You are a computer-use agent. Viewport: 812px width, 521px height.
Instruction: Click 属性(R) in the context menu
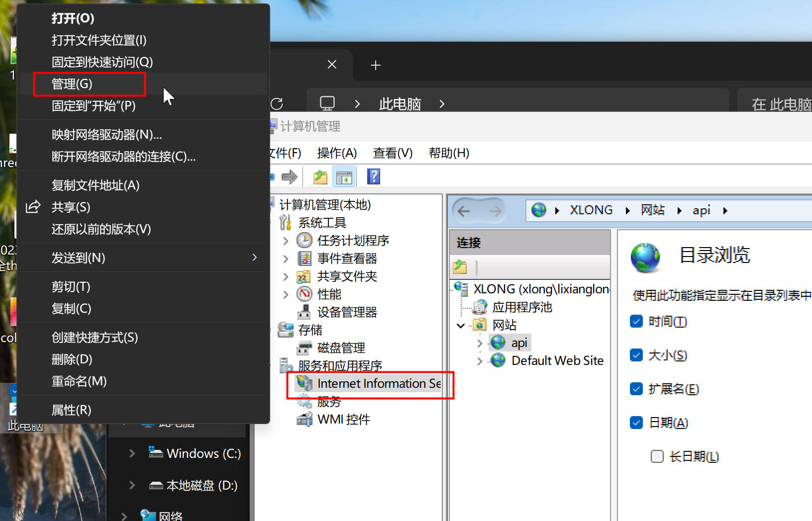(71, 410)
